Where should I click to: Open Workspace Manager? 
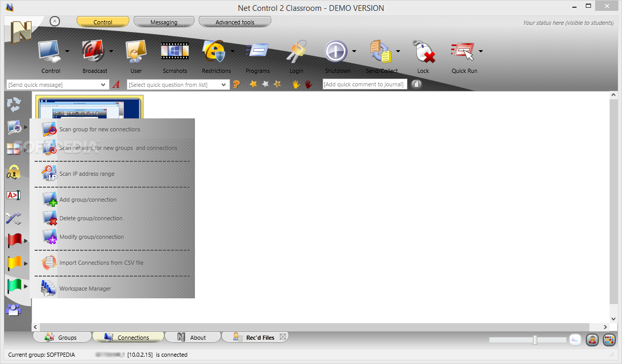coord(112,289)
